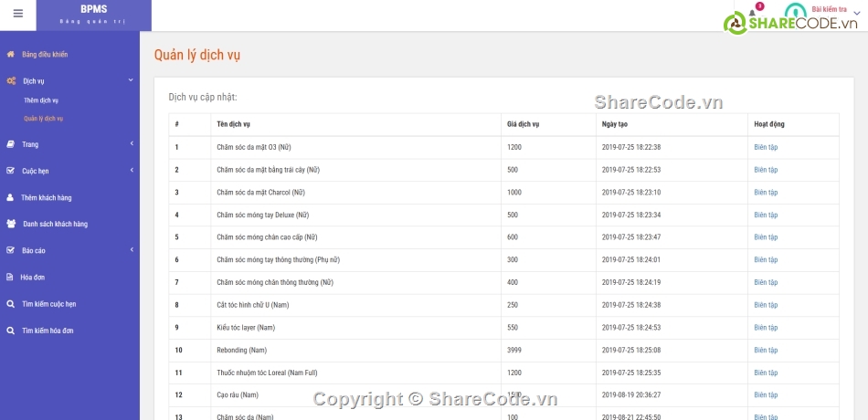Image resolution: width=868 pixels, height=420 pixels.
Task: Click the gears icon beside Dịch vụ
Action: (x=11, y=80)
